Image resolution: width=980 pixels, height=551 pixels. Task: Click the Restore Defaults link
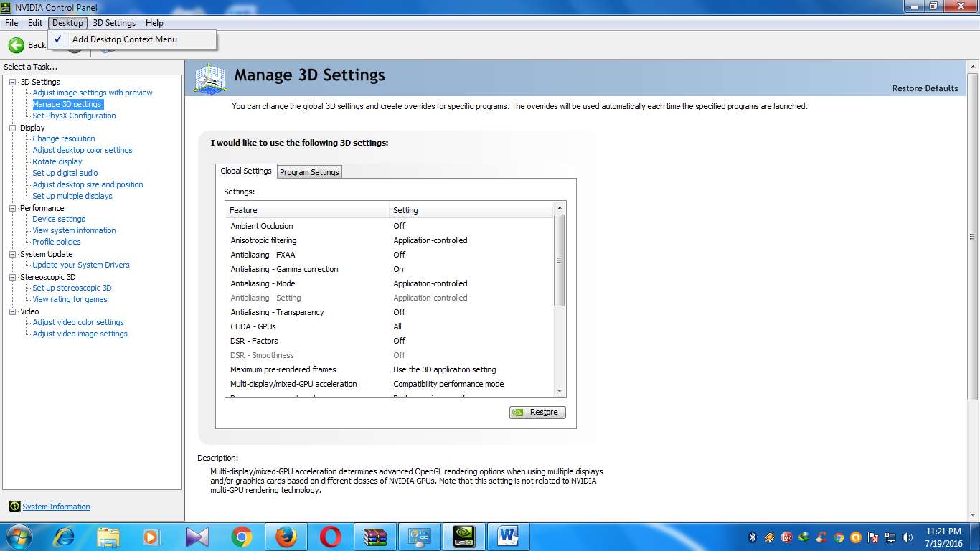pyautogui.click(x=925, y=88)
